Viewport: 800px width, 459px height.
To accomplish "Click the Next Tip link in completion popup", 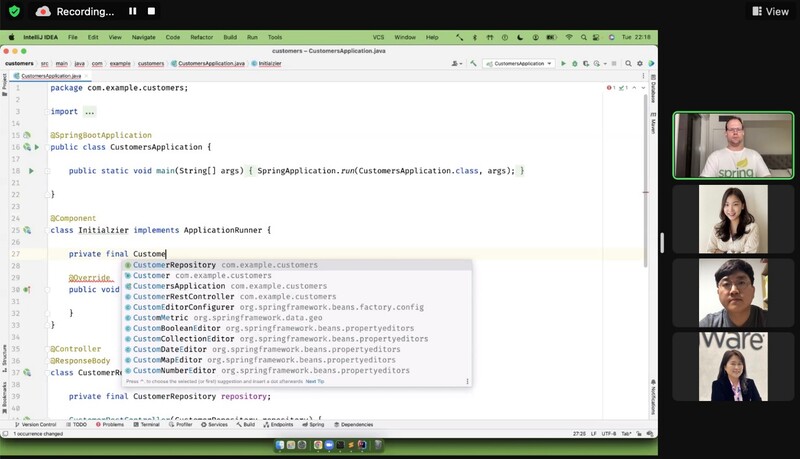I will pos(315,381).
